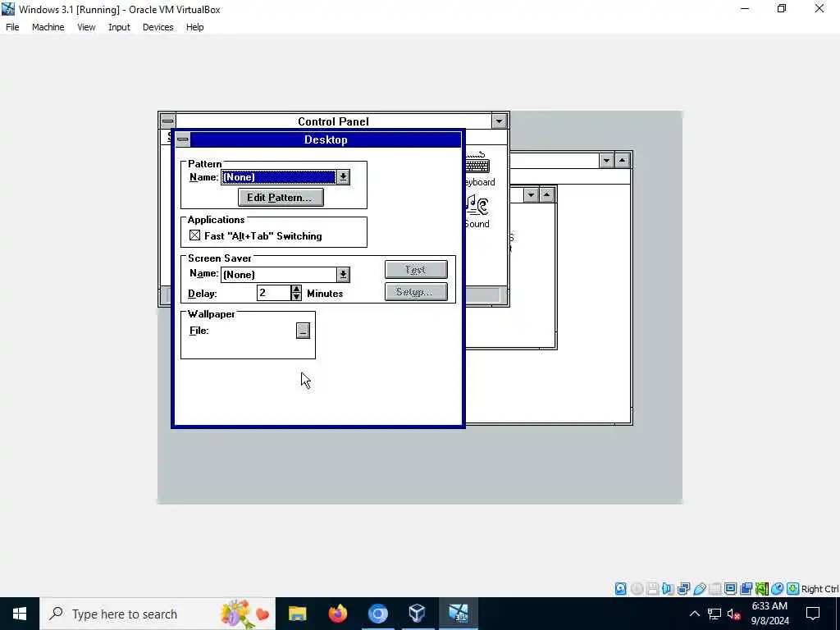The height and width of the screenshot is (630, 840).
Task: Click outer Program Manager minimize down arrow
Action: pyautogui.click(x=606, y=161)
